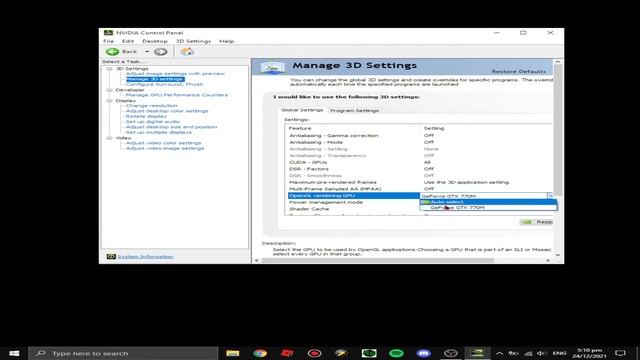Click the volume speaker tray icon
Image resolution: width=640 pixels, height=360 pixels.
click(541, 353)
